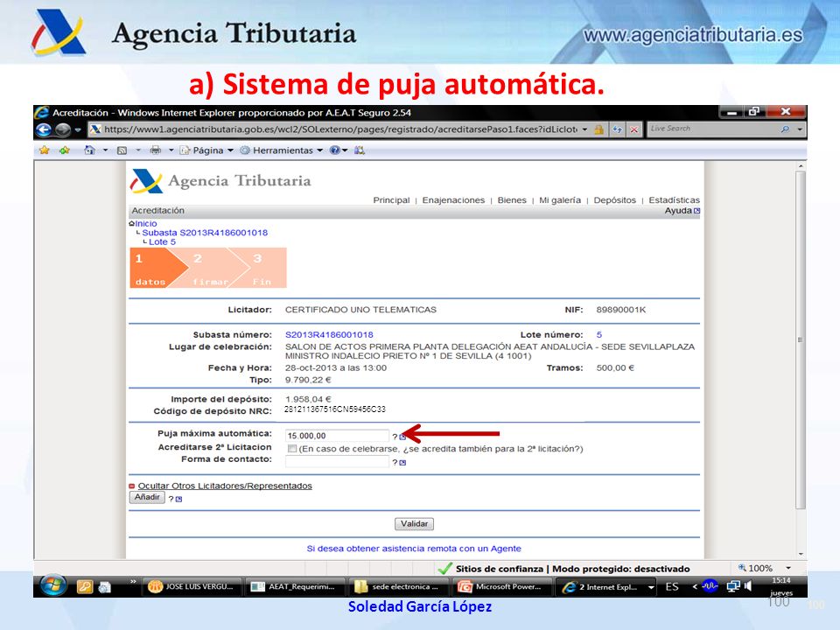Click the vertical scrollbar thumb
The image size is (840, 630).
(x=801, y=339)
